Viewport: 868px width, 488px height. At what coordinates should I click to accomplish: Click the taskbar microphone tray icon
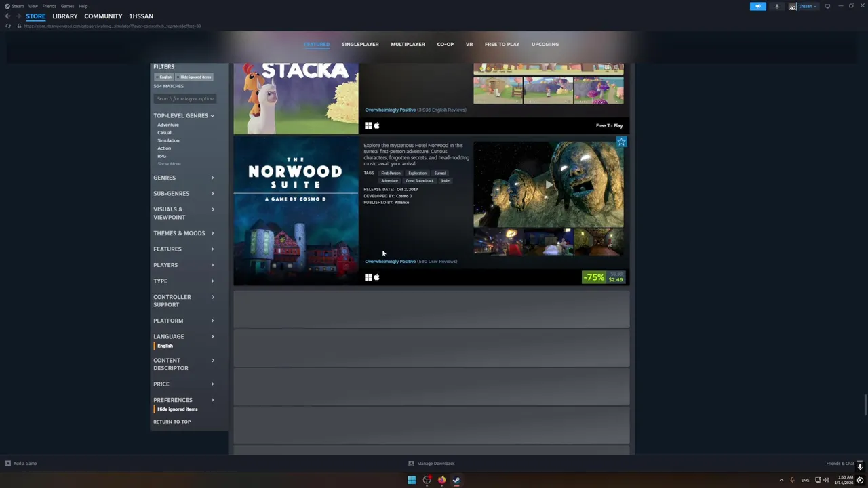click(x=792, y=480)
